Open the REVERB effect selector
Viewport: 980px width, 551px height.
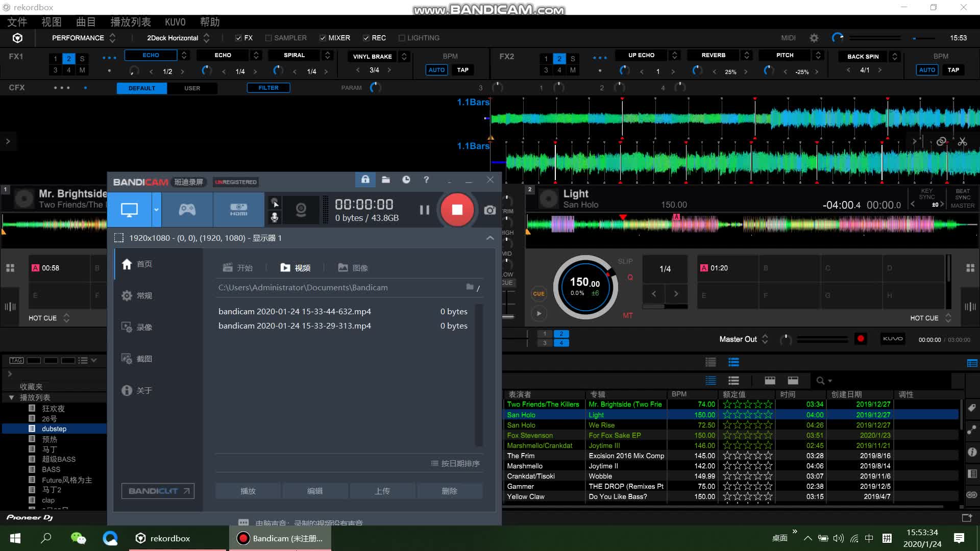746,55
